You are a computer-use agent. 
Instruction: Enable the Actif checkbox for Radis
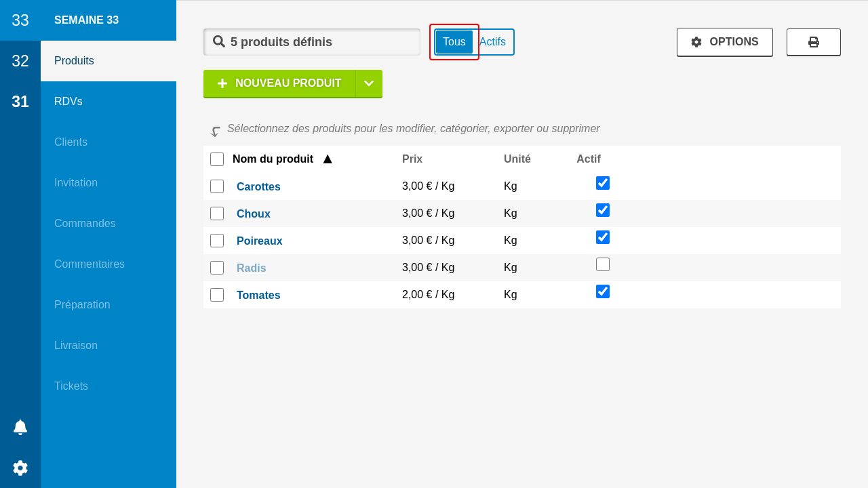point(603,264)
